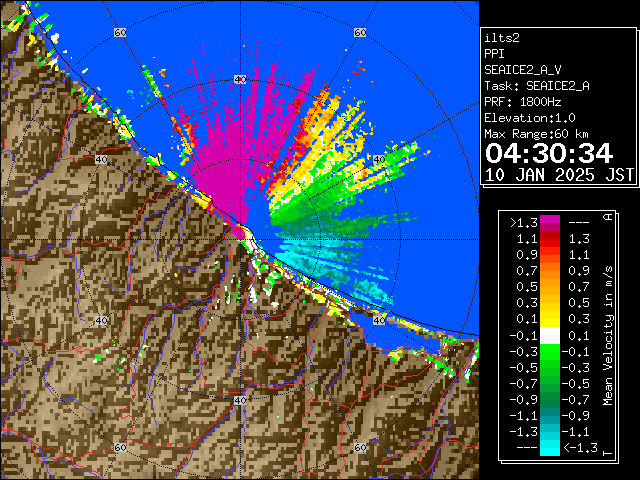Click the 40 ring label directly north of radar

click(x=240, y=80)
